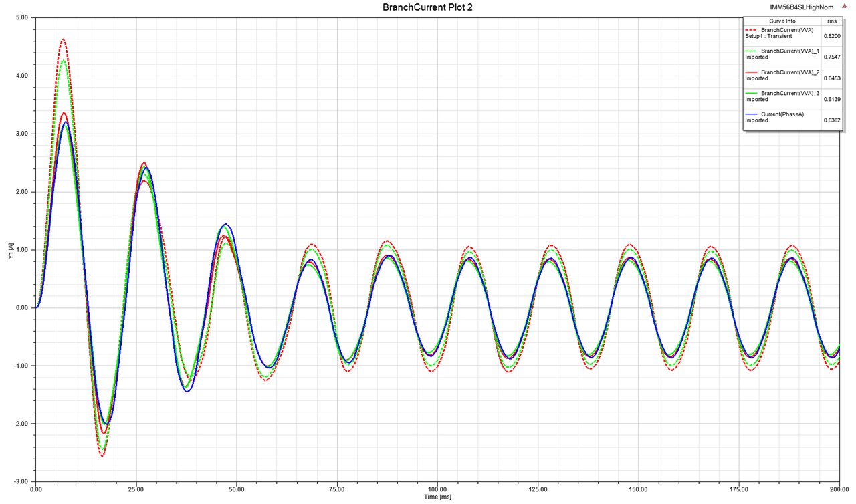Click the design name 'IMM56B4SLHighNom'

coord(802,7)
